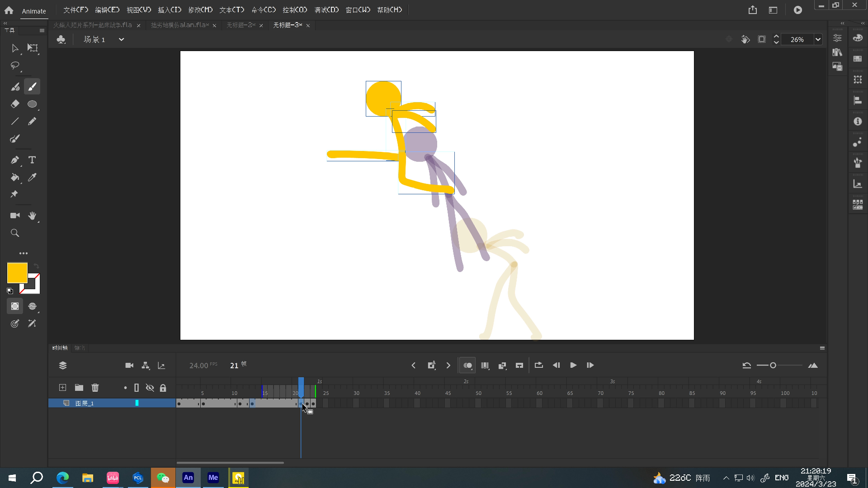The height and width of the screenshot is (488, 868).
Task: Click the yellow fill color swatch
Action: (x=17, y=273)
